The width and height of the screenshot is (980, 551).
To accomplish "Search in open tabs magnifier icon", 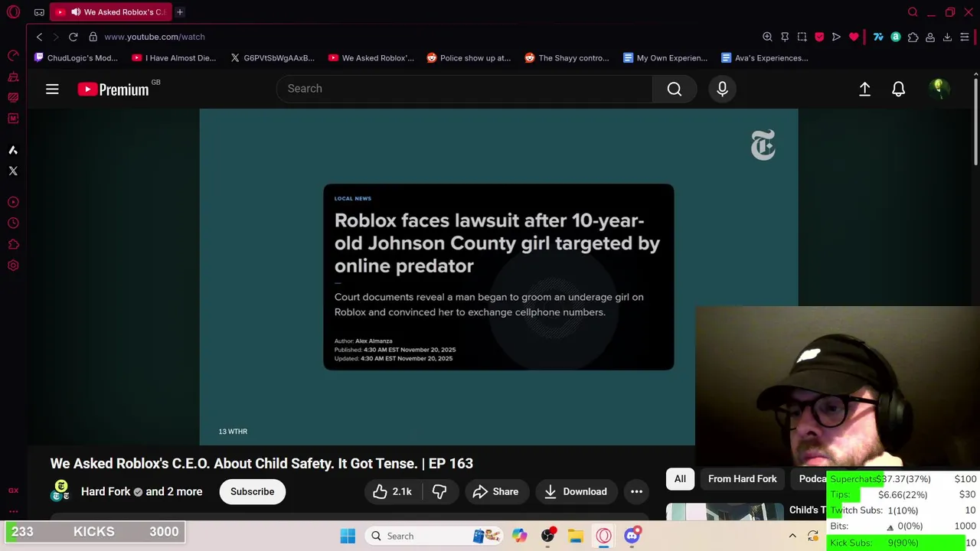I will coord(913,12).
